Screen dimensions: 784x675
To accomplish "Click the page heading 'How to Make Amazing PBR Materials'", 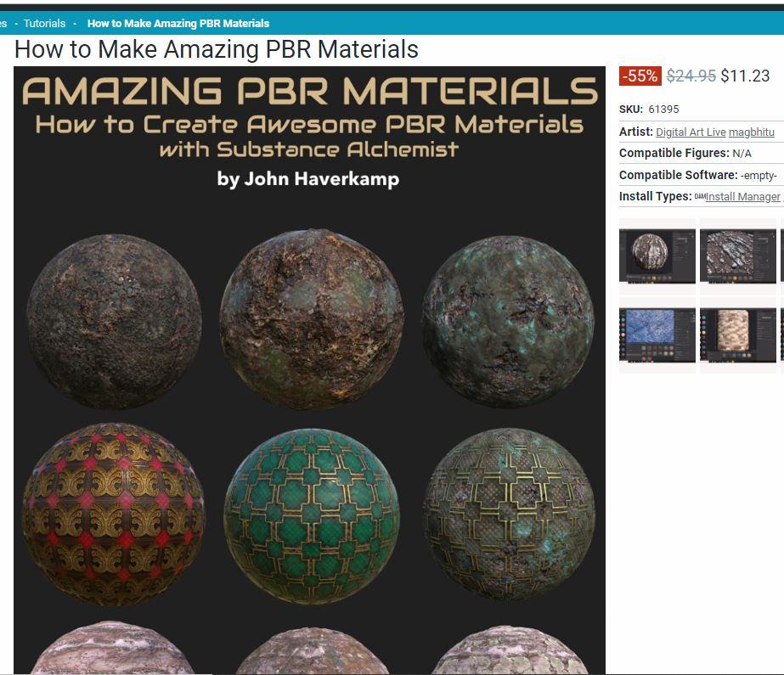I will coord(217,49).
